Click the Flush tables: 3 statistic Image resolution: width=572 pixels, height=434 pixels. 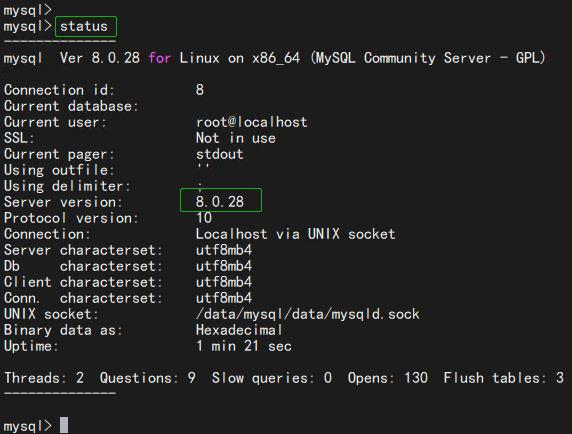pyautogui.click(x=504, y=378)
